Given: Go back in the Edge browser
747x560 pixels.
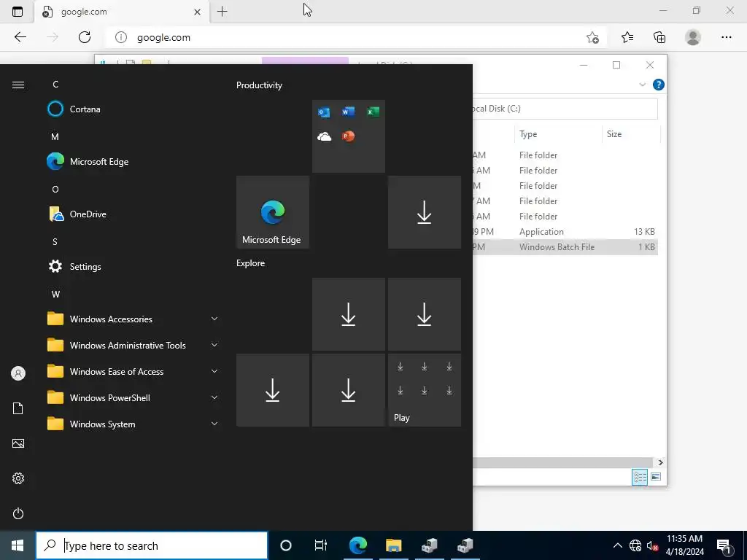Looking at the screenshot, I should [20, 37].
